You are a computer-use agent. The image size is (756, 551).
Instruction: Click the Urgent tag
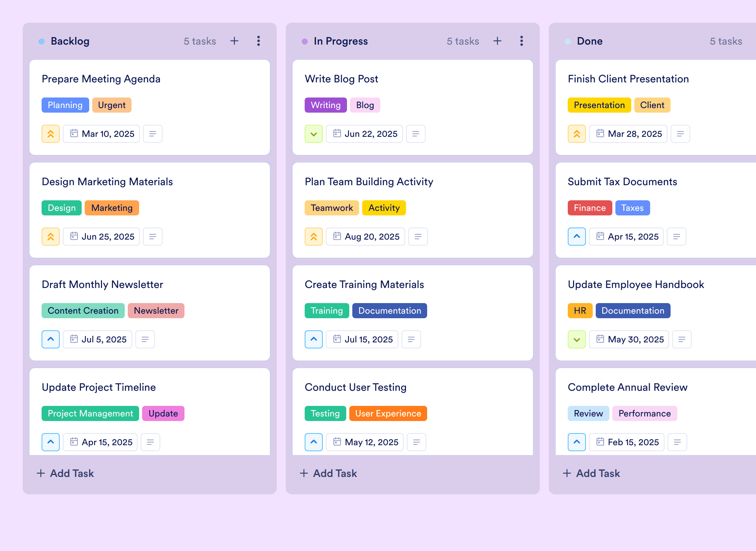(x=112, y=105)
